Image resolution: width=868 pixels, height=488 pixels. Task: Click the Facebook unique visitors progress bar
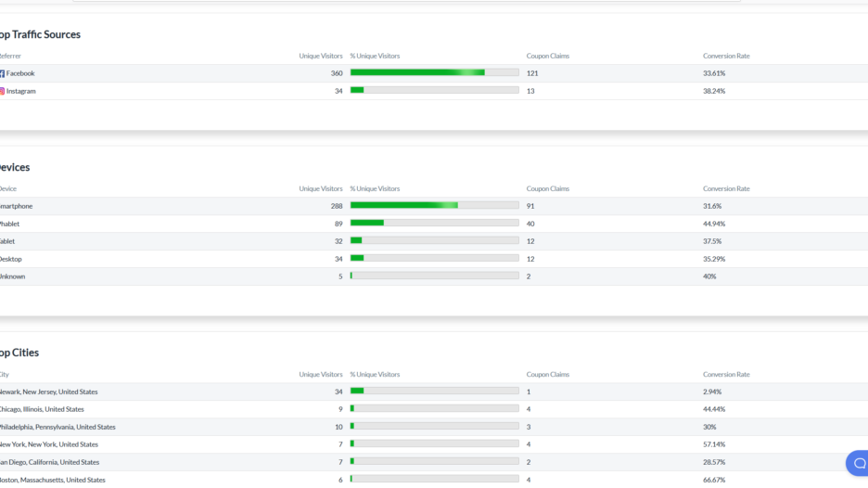[434, 72]
